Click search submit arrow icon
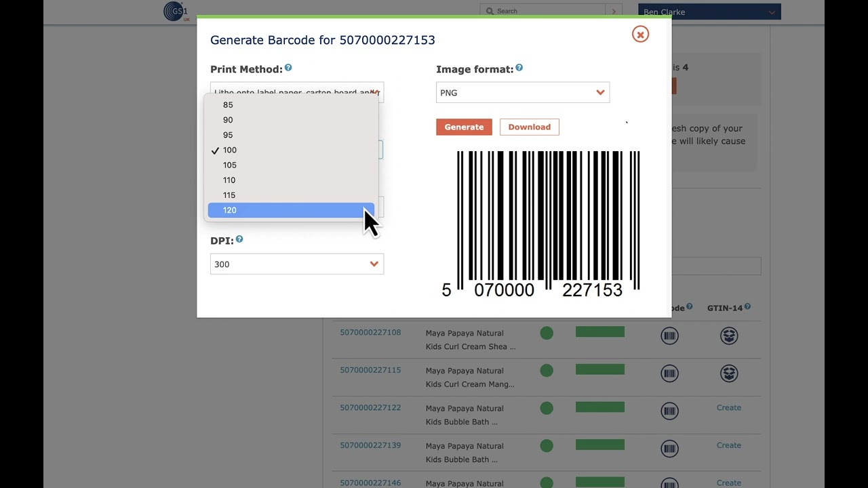Image resolution: width=868 pixels, height=488 pixels. (614, 12)
